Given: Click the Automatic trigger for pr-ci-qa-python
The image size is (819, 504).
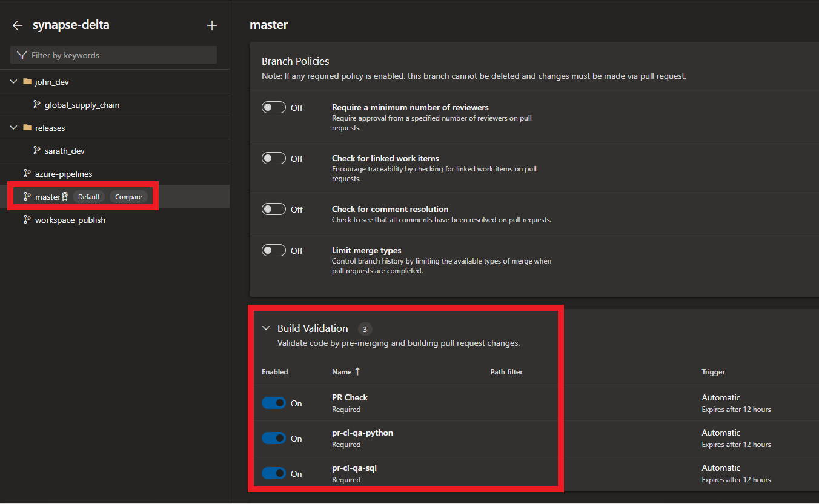Looking at the screenshot, I should 721,433.
